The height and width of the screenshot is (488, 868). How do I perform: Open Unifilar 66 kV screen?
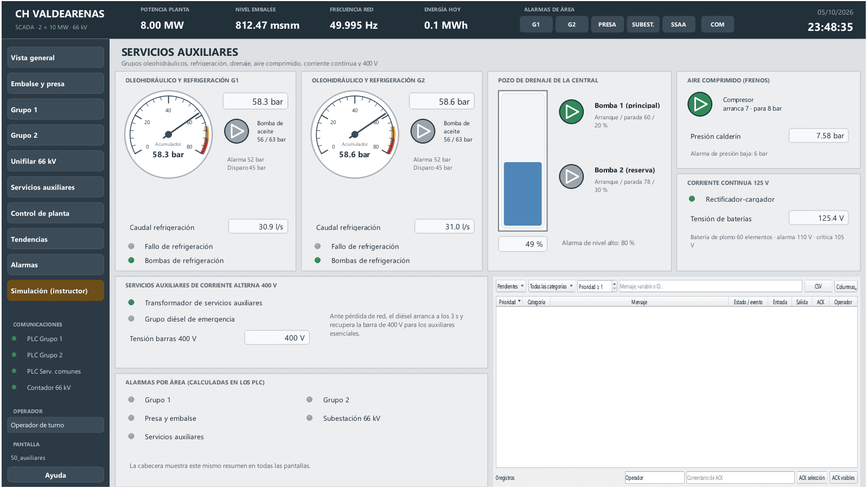click(55, 161)
